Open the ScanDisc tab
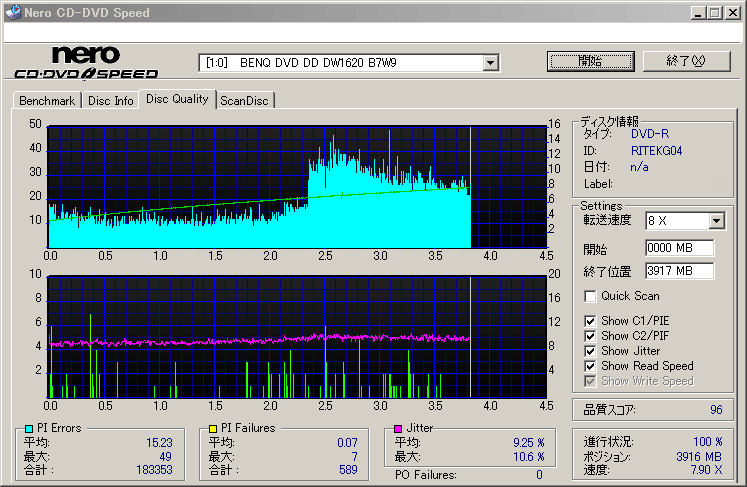This screenshot has height=487, width=747. [244, 101]
